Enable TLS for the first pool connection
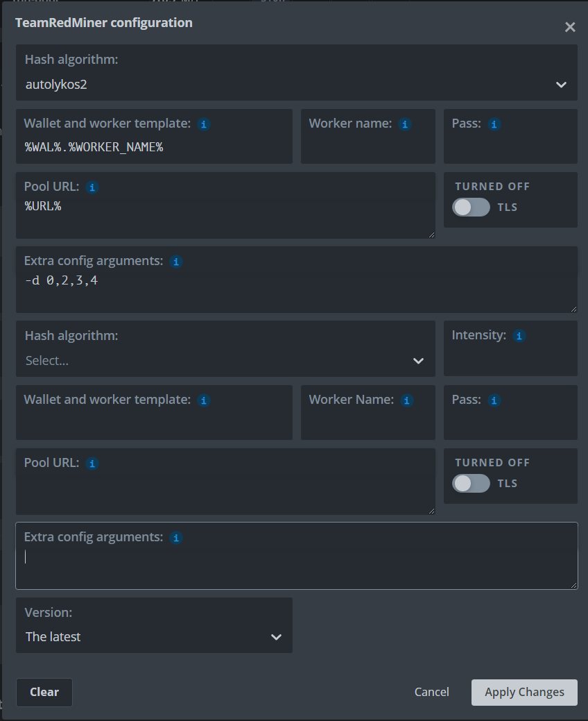588x721 pixels. pos(471,207)
